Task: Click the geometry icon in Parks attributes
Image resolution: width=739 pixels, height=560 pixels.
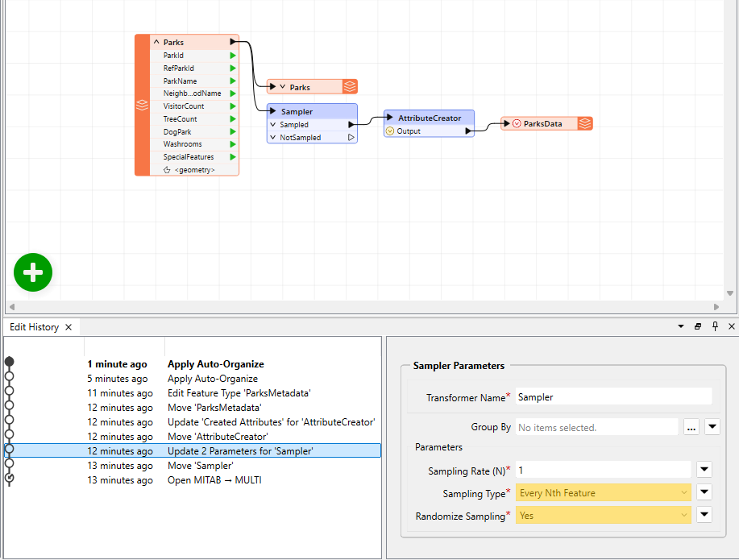Action: tap(167, 170)
